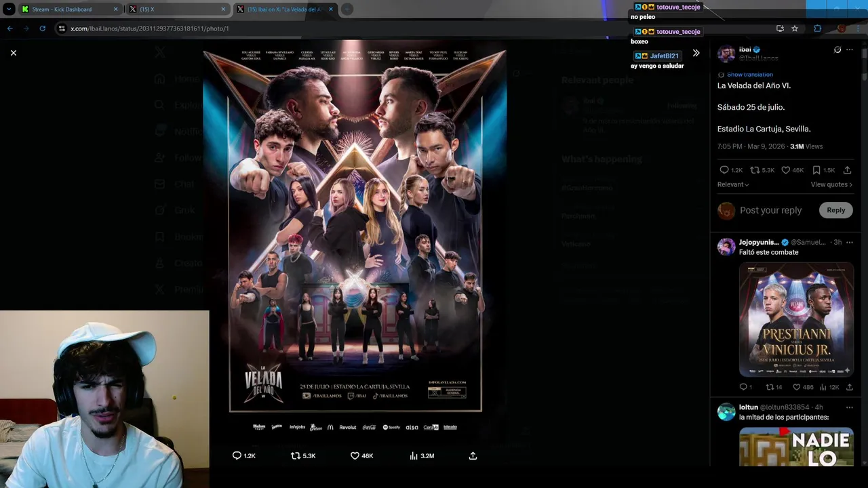Viewport: 868px width, 488px height.
Task: Open the more options menu on Ibai's post
Action: click(850, 50)
